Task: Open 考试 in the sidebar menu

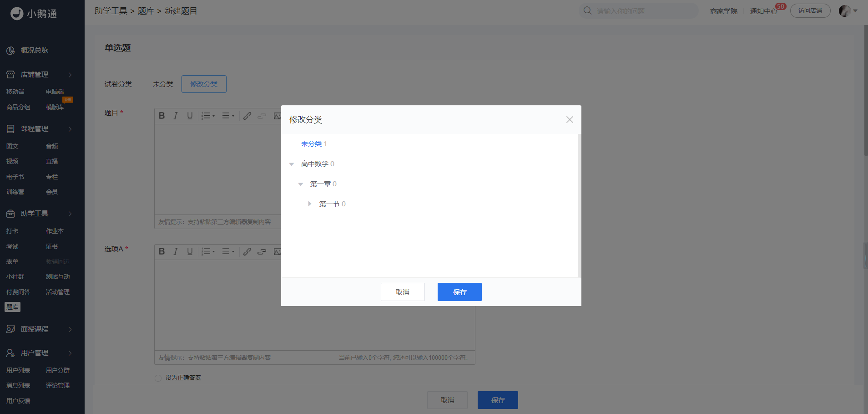Action: pyautogui.click(x=12, y=246)
